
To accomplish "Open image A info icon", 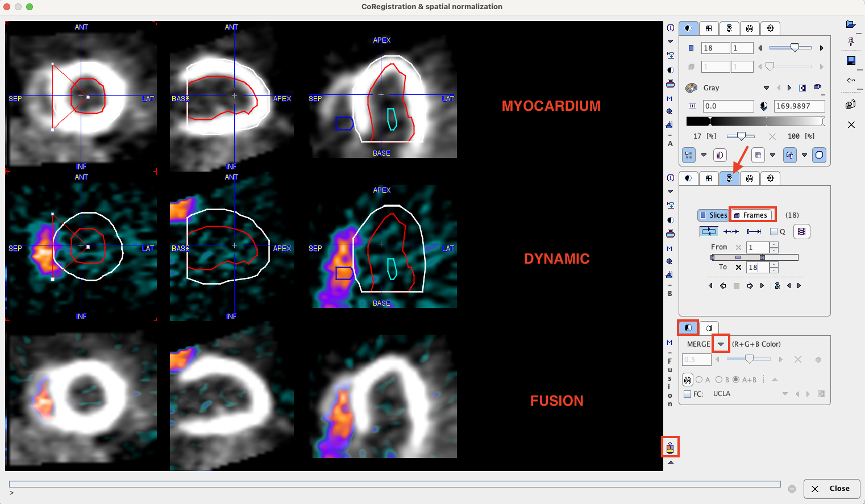I will [x=671, y=28].
